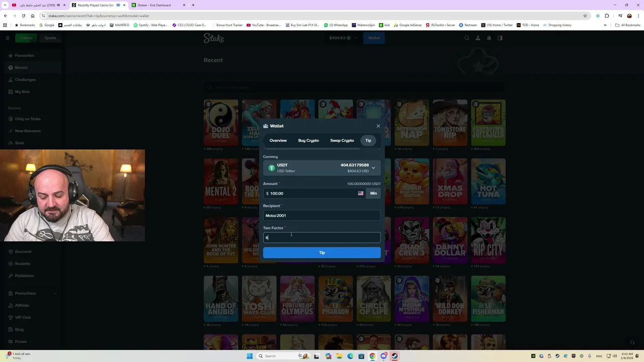Open the Restream bookmark
The height and width of the screenshot is (362, 644).
pyautogui.click(x=468, y=25)
